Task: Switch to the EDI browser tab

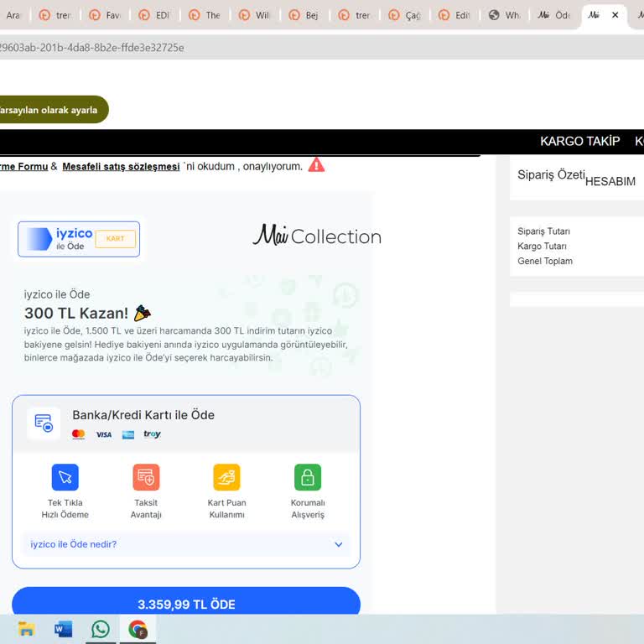Action: (x=155, y=15)
